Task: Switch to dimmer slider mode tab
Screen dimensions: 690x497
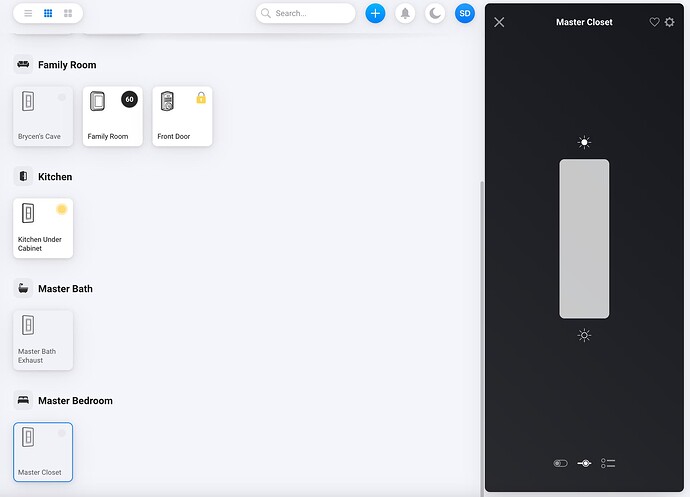Action: click(584, 463)
